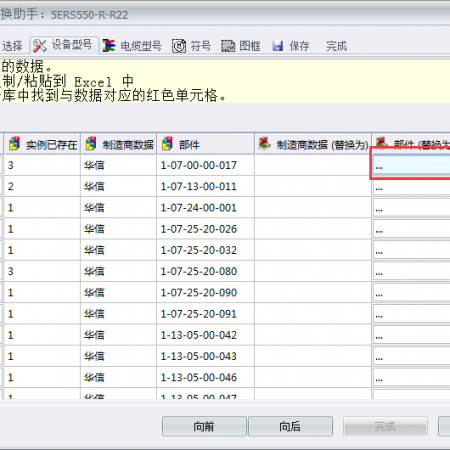450x450 pixels.
Task: Click the 保存 floppy disk icon
Action: [277, 46]
